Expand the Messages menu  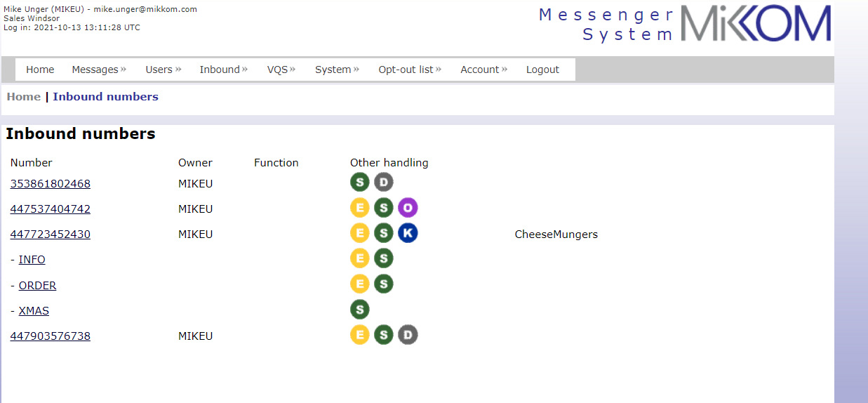(x=99, y=70)
